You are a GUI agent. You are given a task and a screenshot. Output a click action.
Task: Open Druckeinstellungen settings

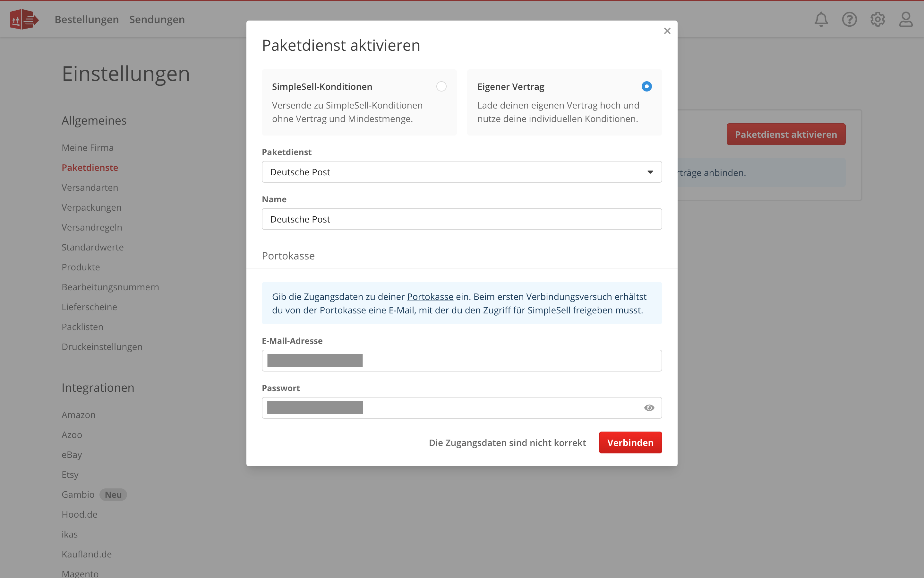pyautogui.click(x=102, y=346)
